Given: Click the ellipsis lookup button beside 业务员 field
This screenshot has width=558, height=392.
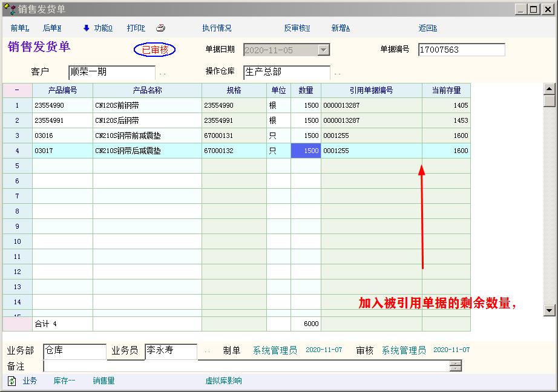Looking at the screenshot, I should point(206,351).
